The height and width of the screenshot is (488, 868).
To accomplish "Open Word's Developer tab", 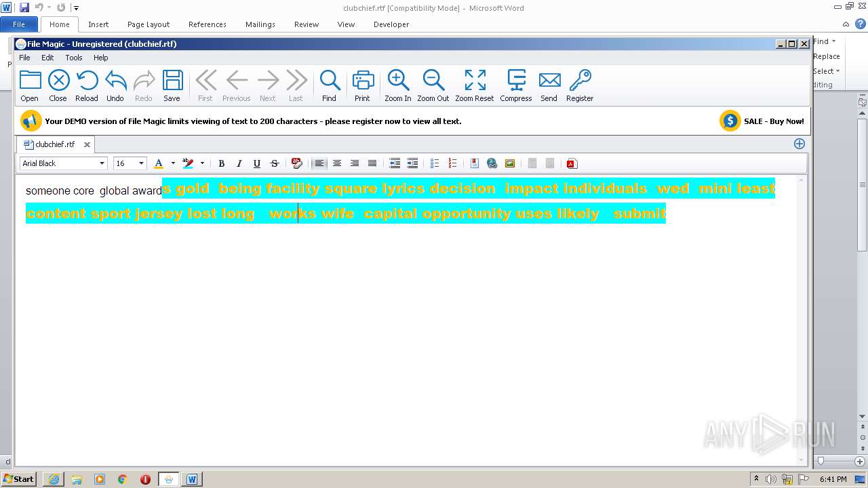I will pos(391,24).
